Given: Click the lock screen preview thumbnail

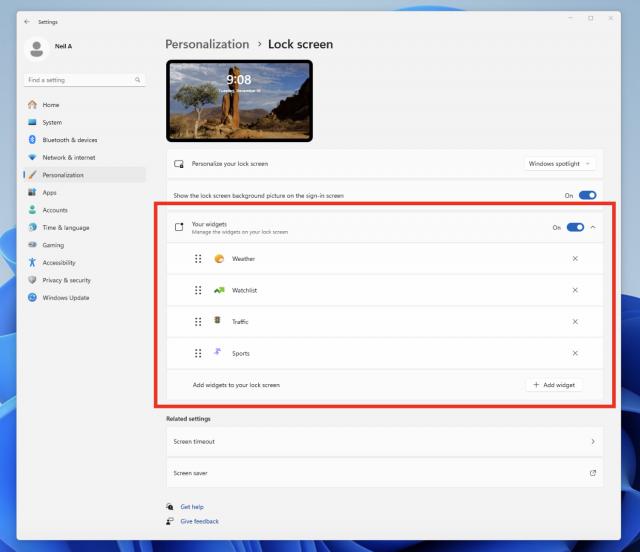Looking at the screenshot, I should (239, 100).
